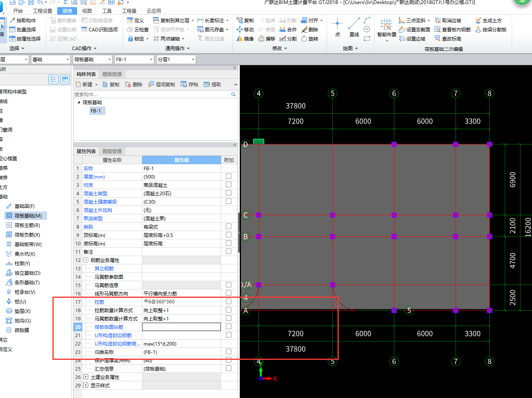
Task: Click 删除 tool in the 修改 group
Action: point(310,29)
